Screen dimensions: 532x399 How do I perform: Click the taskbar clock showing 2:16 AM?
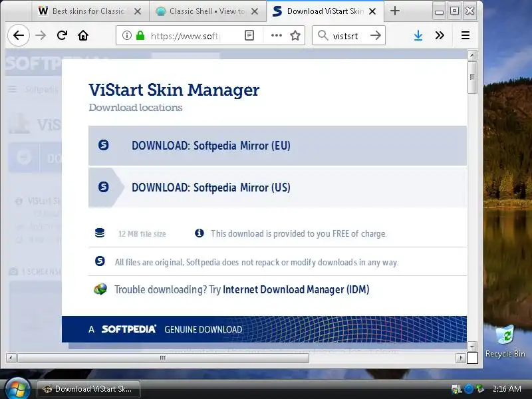tap(507, 389)
